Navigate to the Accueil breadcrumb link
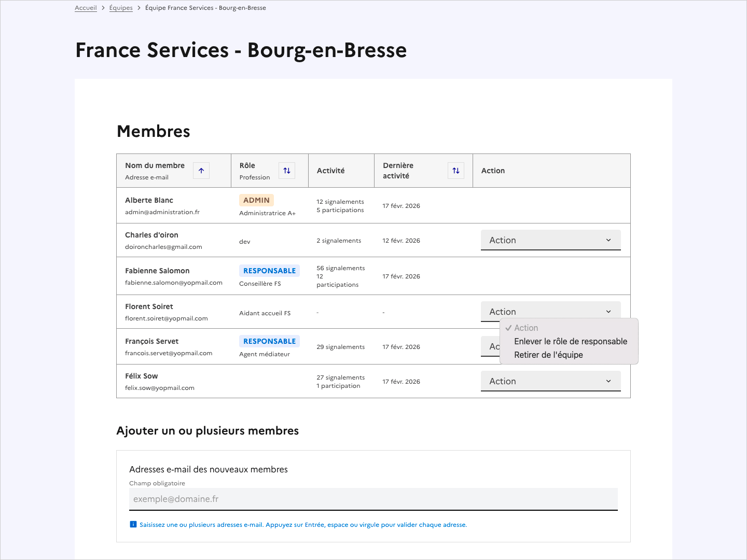The height and width of the screenshot is (560, 747). point(86,8)
